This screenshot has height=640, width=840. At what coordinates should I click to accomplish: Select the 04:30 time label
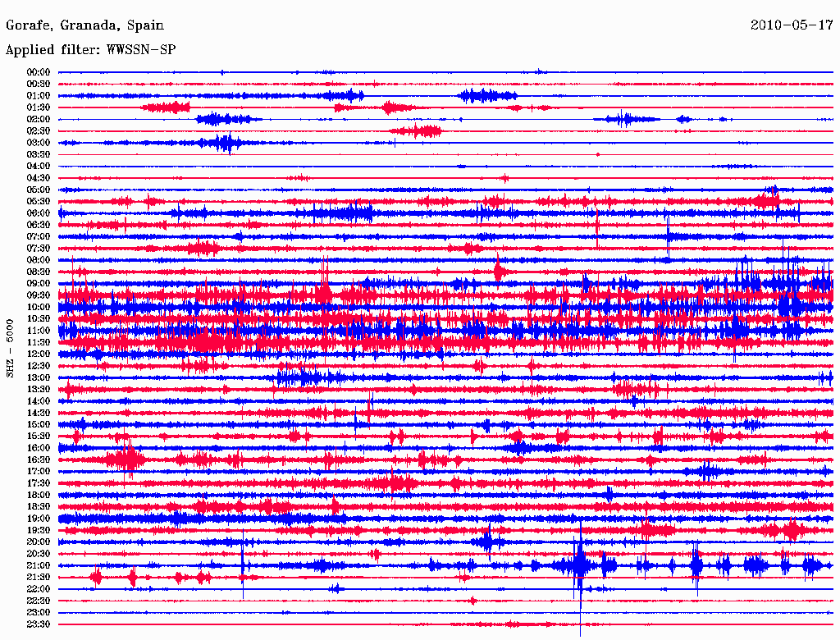coord(38,178)
